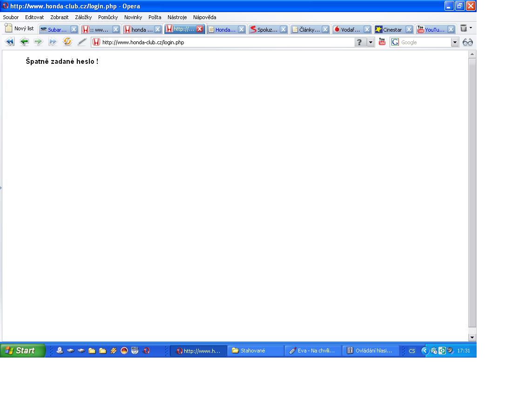Open the closed tabs trash can icon
The height and width of the screenshot is (399, 532).
(x=464, y=28)
